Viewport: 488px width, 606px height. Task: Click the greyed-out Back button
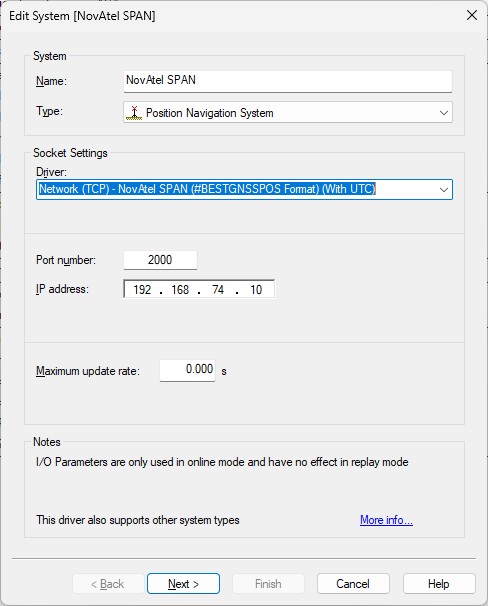[108, 584]
